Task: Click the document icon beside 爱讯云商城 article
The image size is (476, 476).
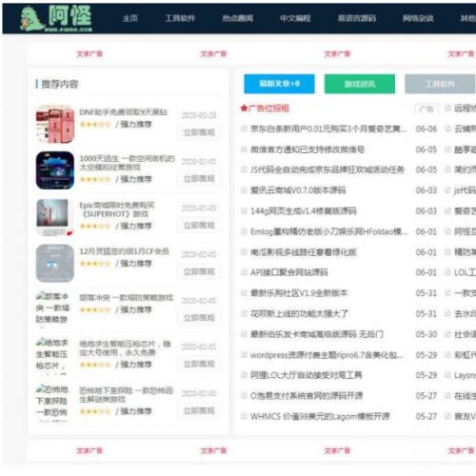Action: (x=244, y=190)
